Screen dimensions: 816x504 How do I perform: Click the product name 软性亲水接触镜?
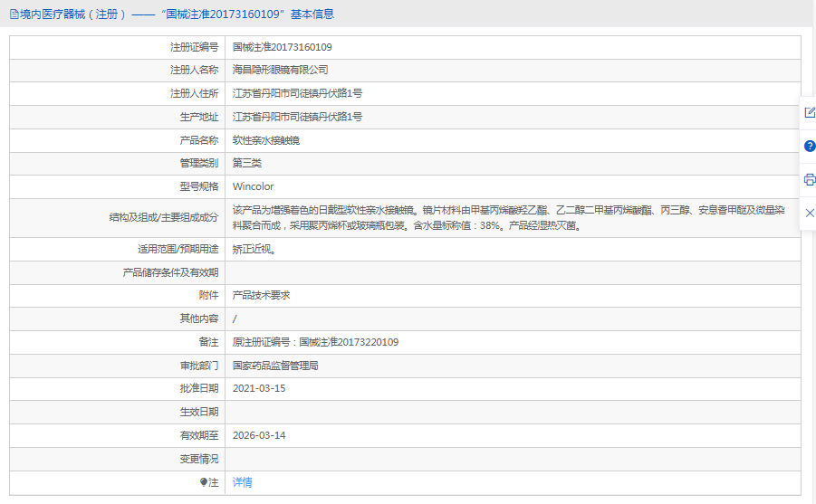[x=265, y=140]
